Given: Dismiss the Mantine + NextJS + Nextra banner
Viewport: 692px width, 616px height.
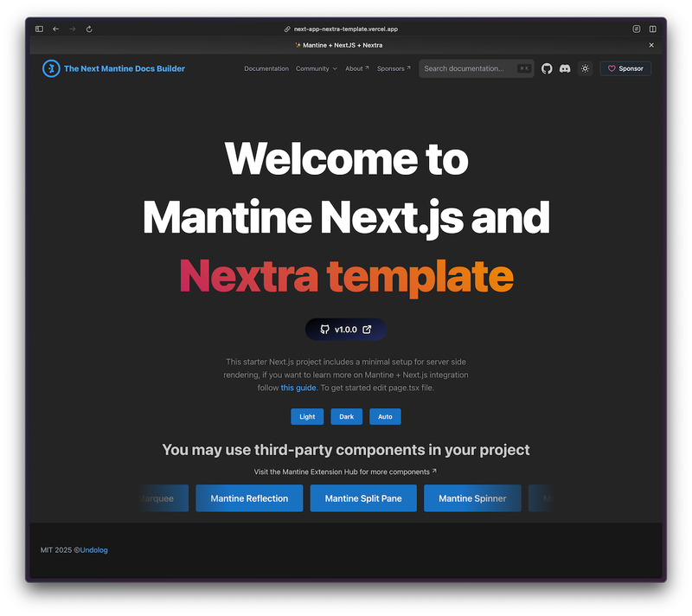Looking at the screenshot, I should tap(651, 45).
